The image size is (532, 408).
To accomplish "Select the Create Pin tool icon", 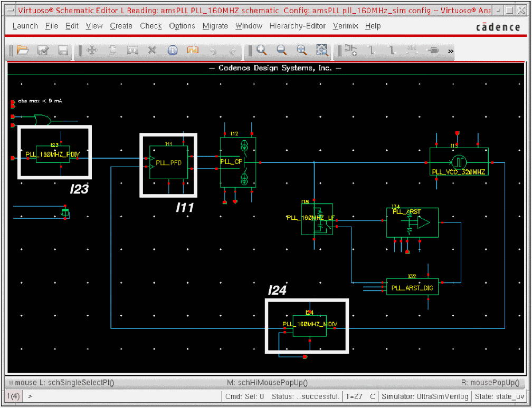I will pos(433,51).
